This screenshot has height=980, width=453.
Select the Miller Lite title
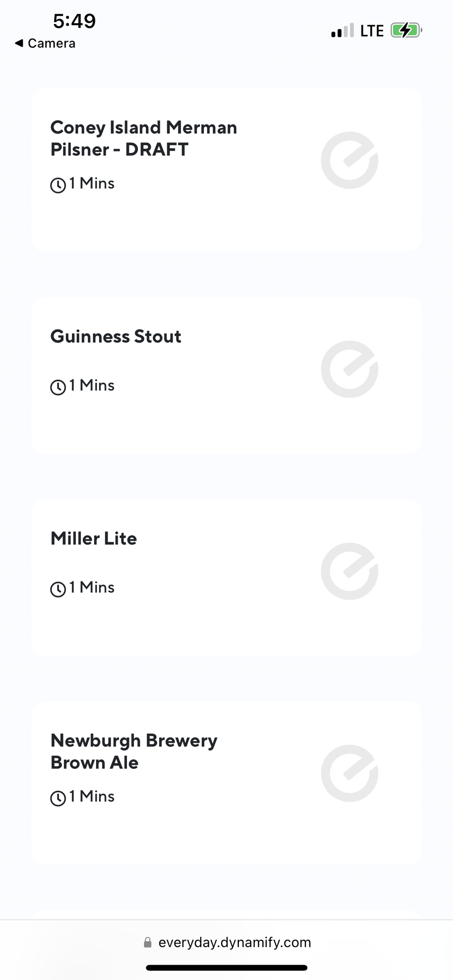(94, 538)
